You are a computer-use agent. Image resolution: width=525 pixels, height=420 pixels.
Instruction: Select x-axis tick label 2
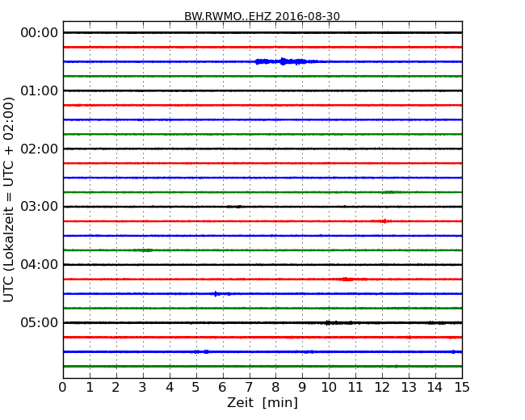(115, 388)
